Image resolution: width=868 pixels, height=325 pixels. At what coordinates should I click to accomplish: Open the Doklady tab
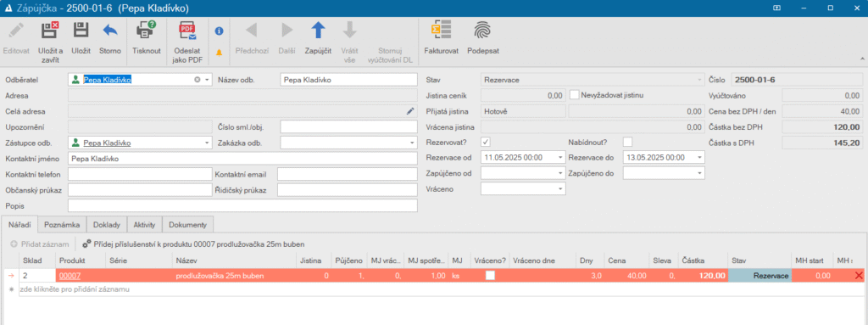(x=107, y=225)
